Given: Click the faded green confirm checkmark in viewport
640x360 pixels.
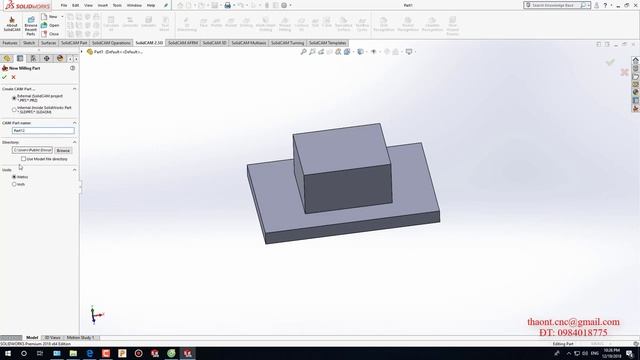Looking at the screenshot, I should point(610,62).
